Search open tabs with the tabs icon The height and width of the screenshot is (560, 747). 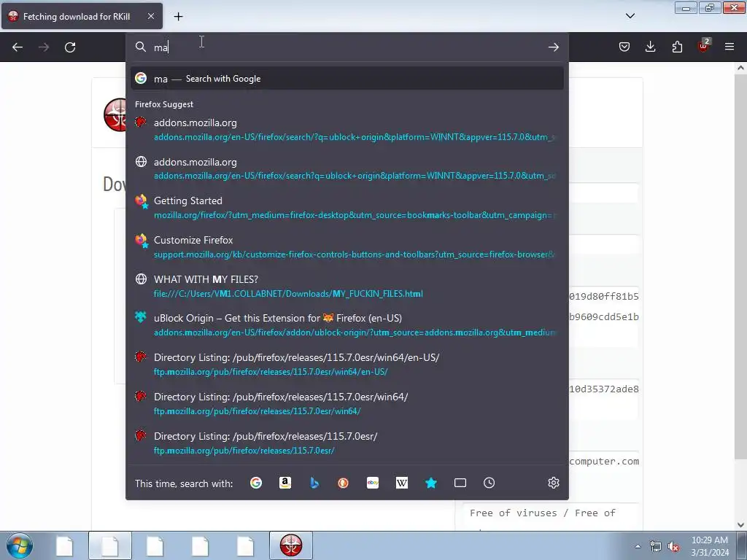pyautogui.click(x=460, y=483)
